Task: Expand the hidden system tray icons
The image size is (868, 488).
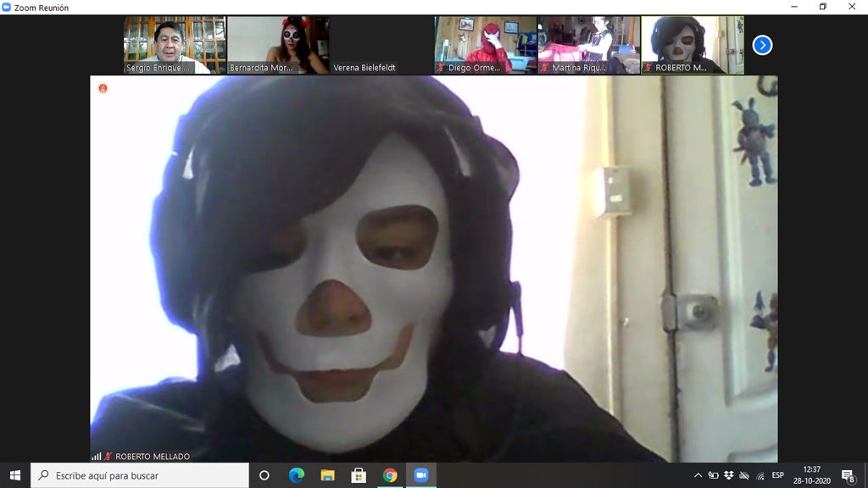Action: tap(698, 475)
